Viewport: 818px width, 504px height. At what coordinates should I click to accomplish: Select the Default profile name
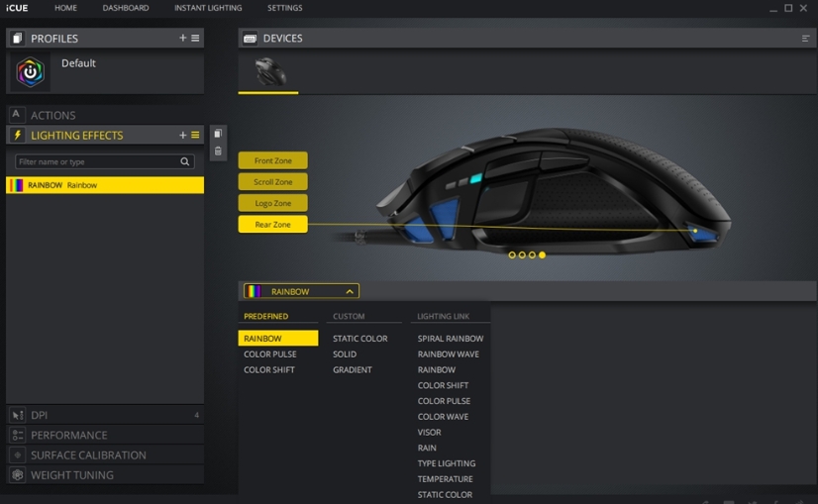78,63
